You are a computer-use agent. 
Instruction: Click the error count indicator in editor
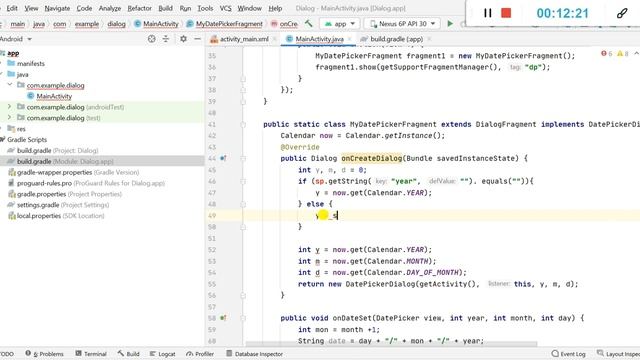click(x=607, y=53)
